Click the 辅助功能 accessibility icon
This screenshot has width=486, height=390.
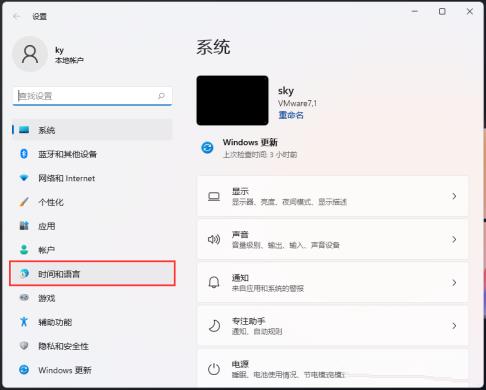24,322
